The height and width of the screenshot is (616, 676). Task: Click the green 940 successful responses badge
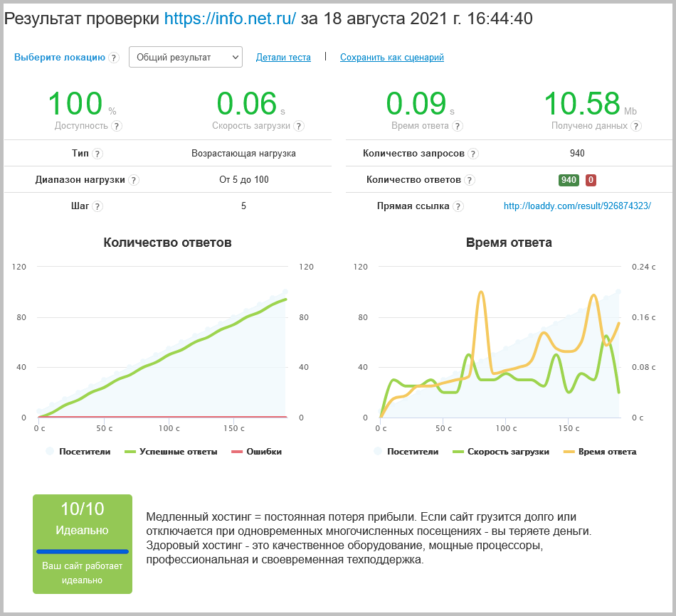(569, 180)
